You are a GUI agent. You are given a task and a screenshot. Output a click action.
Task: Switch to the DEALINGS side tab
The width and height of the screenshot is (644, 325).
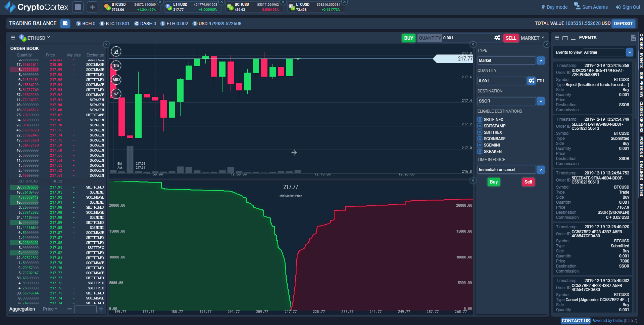pos(641,170)
